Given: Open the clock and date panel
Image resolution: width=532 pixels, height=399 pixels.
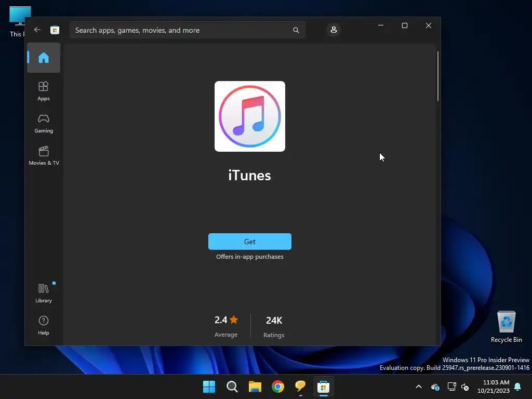Looking at the screenshot, I should click(x=494, y=387).
